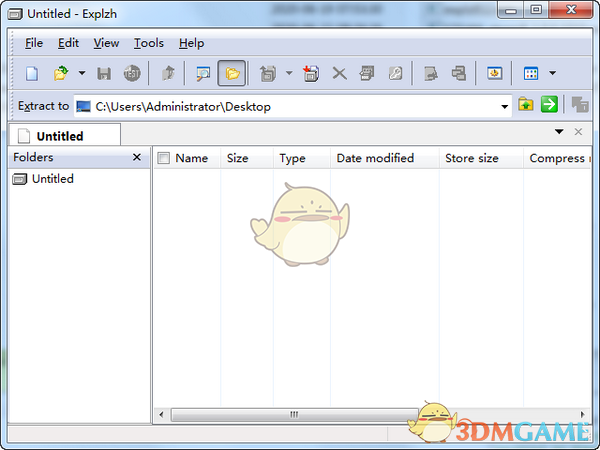Screen dimensions: 600x450
Task: Click the horizontal scrollbar right arrow
Action: tap(582, 414)
